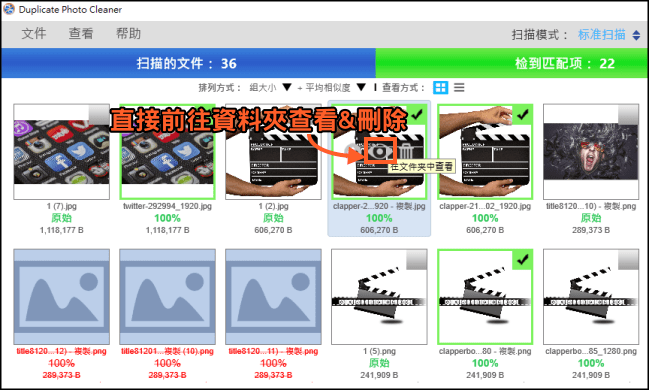Open the 查看 menu
649x390 pixels.
coord(81,34)
